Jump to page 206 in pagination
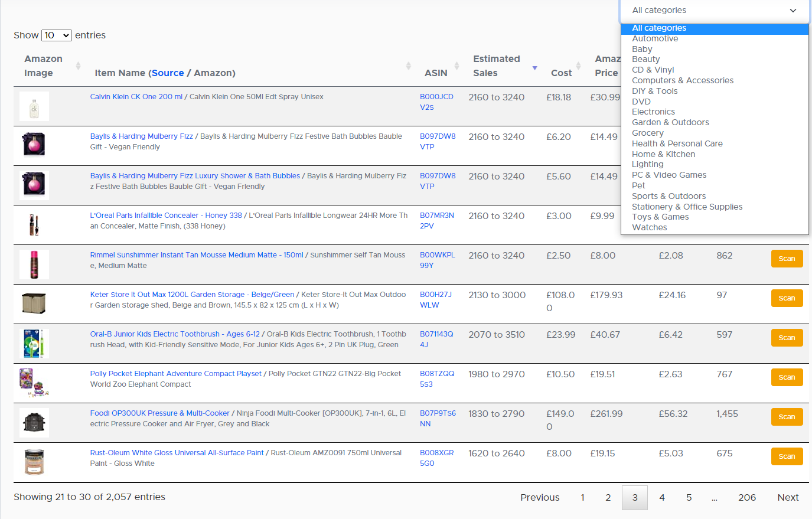 click(746, 498)
